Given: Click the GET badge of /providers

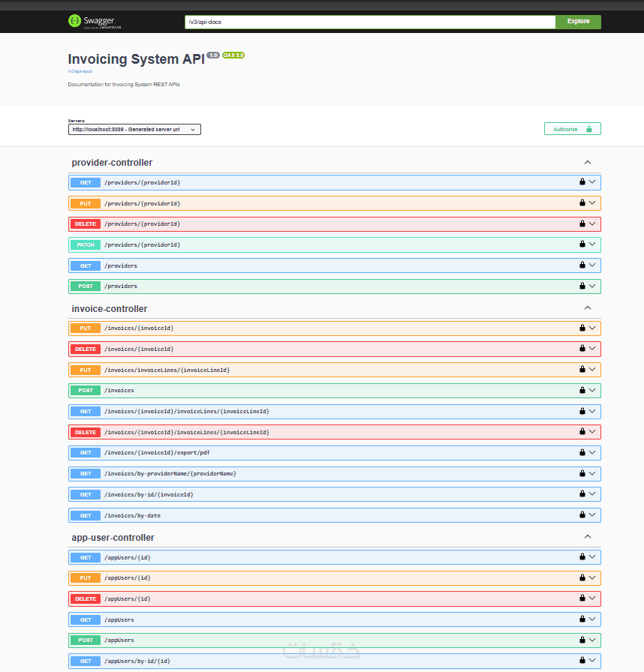Looking at the screenshot, I should [x=86, y=265].
